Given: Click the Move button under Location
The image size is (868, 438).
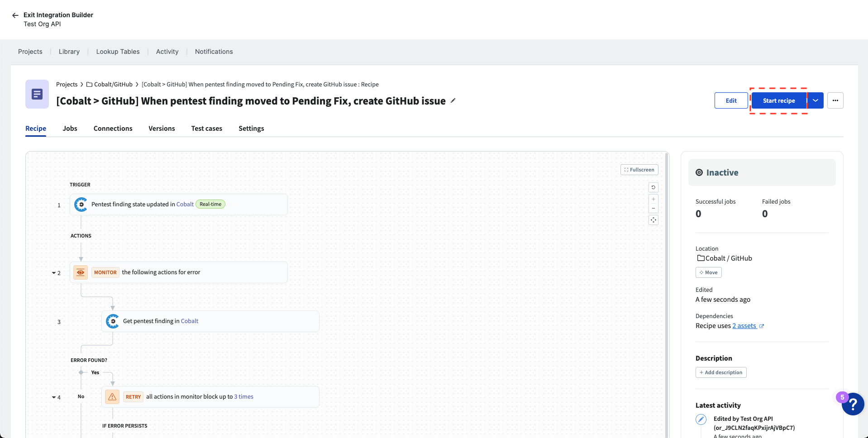Looking at the screenshot, I should point(709,272).
